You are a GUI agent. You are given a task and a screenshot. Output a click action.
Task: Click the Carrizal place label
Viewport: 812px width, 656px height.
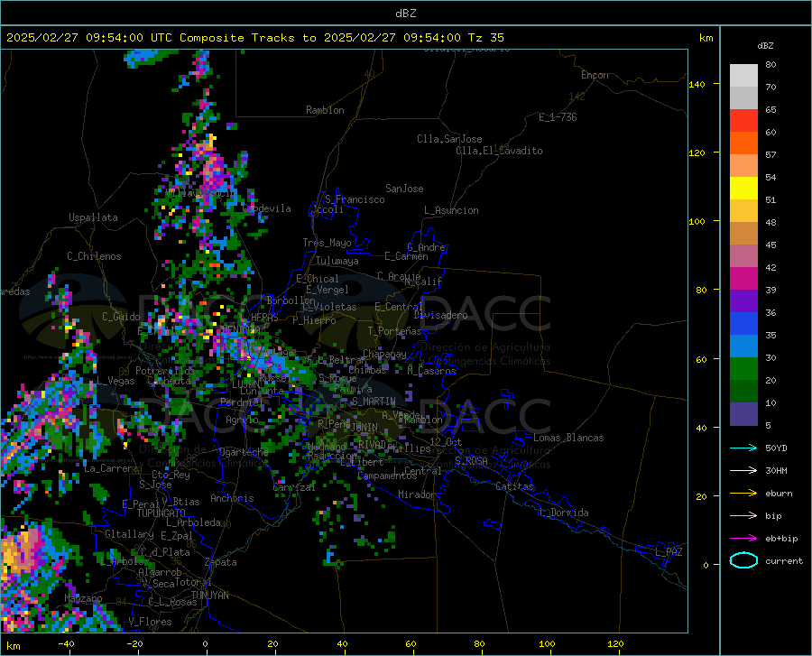pyautogui.click(x=294, y=487)
